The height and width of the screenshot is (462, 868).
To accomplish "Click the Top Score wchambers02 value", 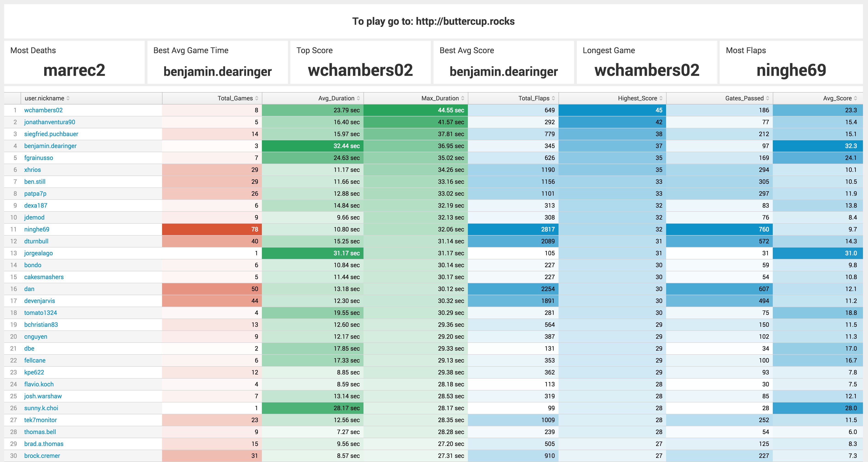I will (360, 70).
